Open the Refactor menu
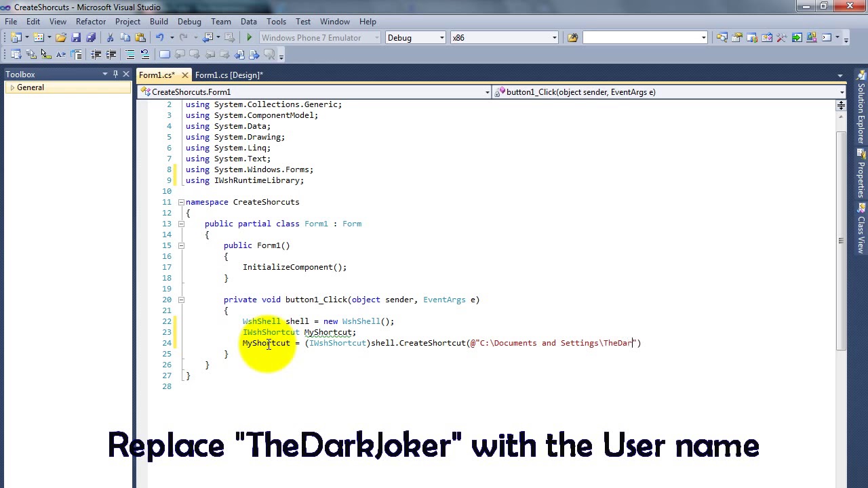This screenshot has width=868, height=488. tap(91, 22)
